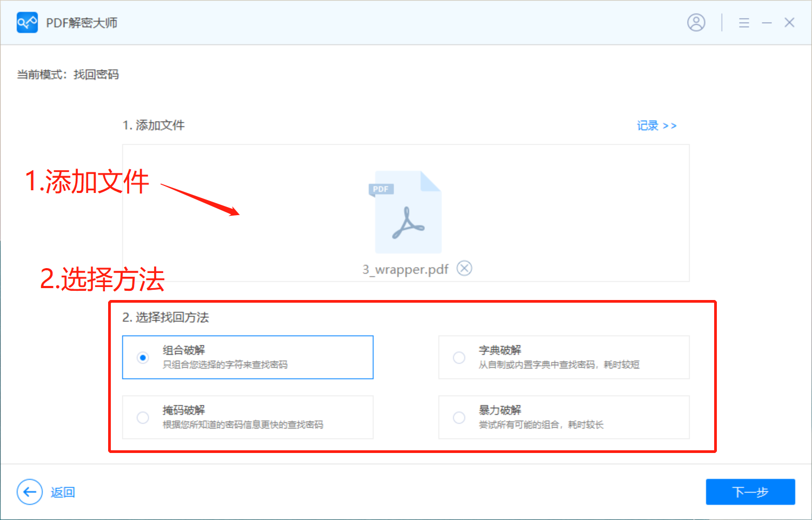This screenshot has width=812, height=520.
Task: Open the hamburger menu icon
Action: click(744, 22)
